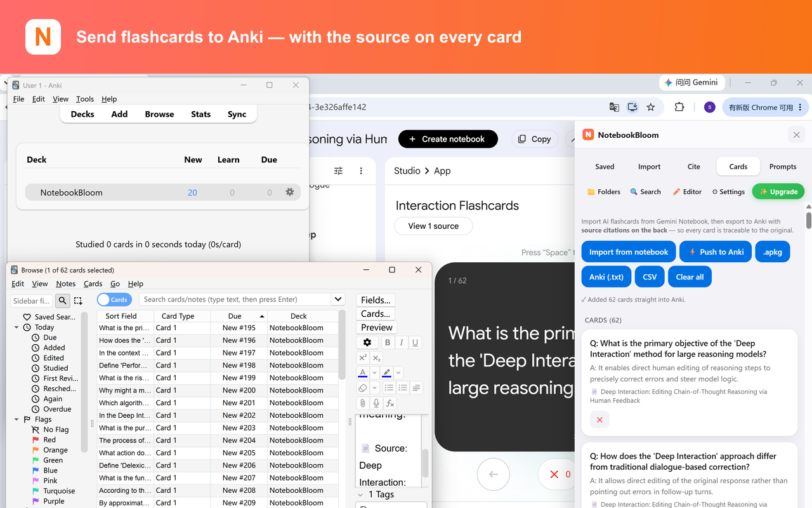Collapse the 1 Tags section
The image size is (812, 508).
click(x=361, y=494)
